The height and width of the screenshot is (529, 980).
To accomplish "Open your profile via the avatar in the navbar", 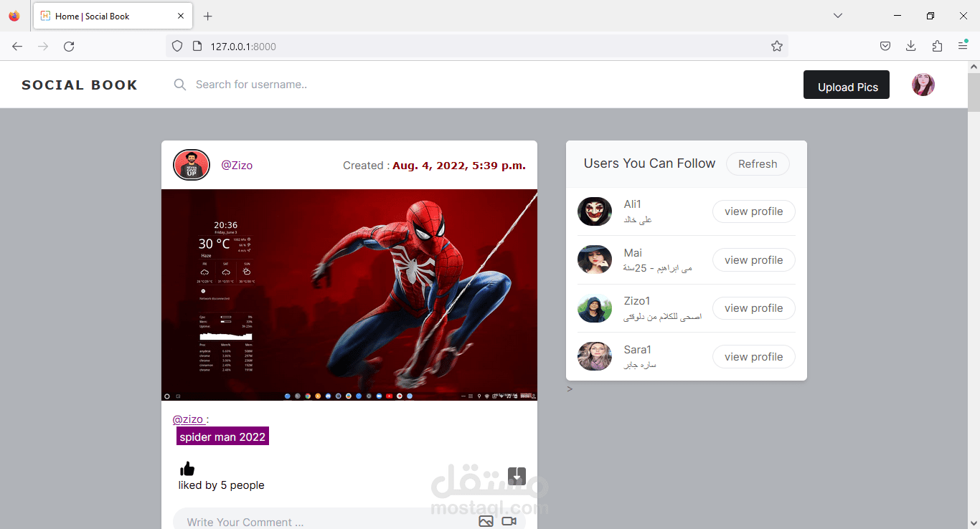I will point(923,85).
